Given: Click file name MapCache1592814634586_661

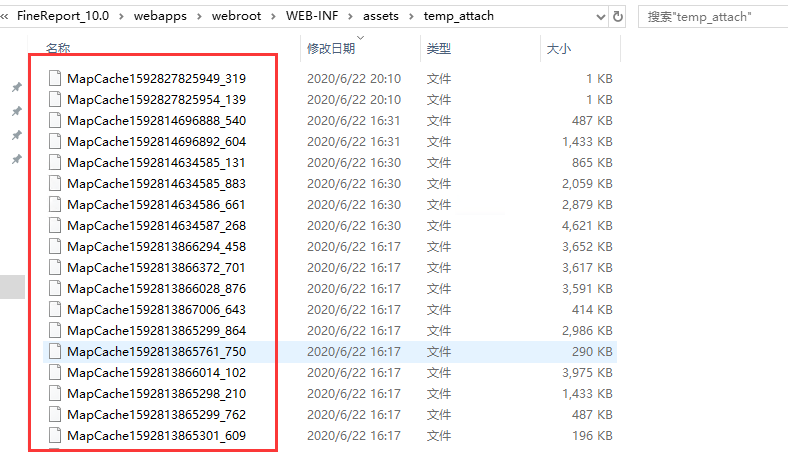Looking at the screenshot, I should click(156, 205).
